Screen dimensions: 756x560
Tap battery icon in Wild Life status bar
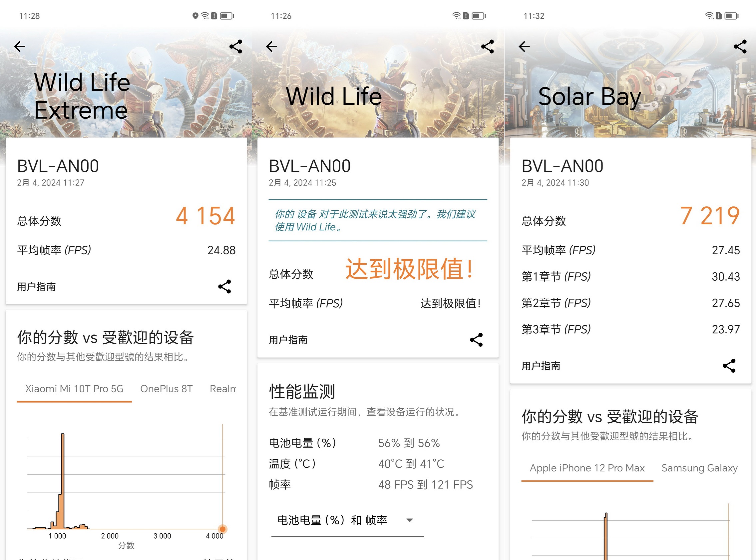click(479, 16)
